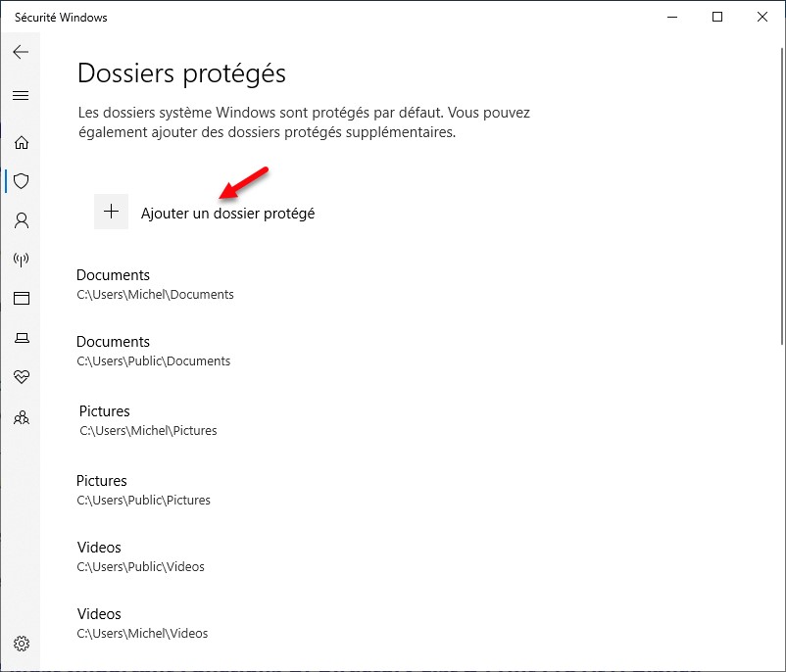This screenshot has width=786, height=672.
Task: Go to the Home icon in sidebar
Action: [x=21, y=142]
